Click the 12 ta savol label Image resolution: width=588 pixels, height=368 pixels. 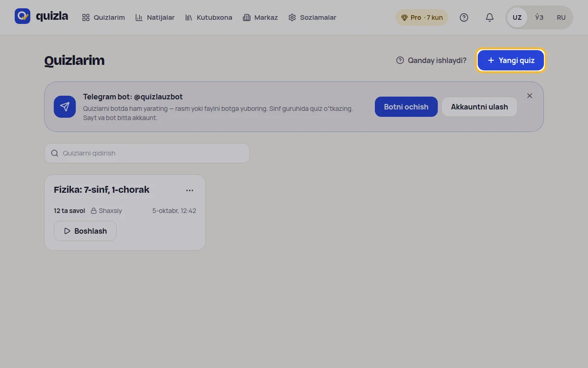(69, 211)
